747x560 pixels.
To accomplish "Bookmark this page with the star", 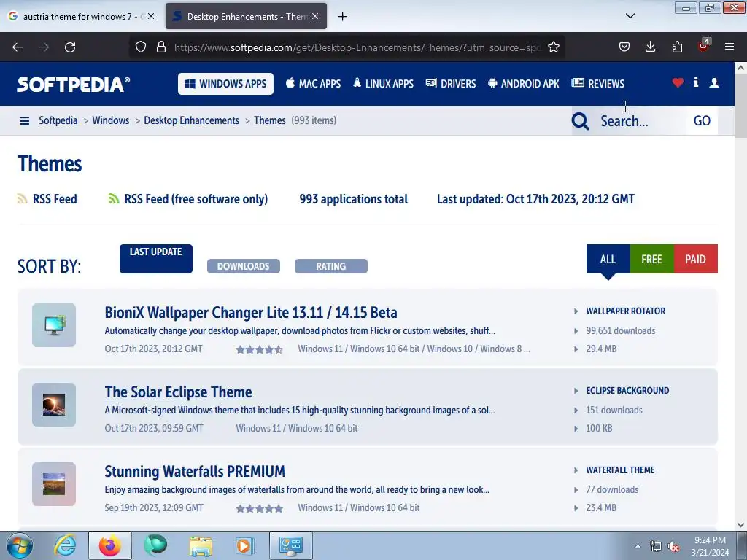I will pyautogui.click(x=554, y=47).
